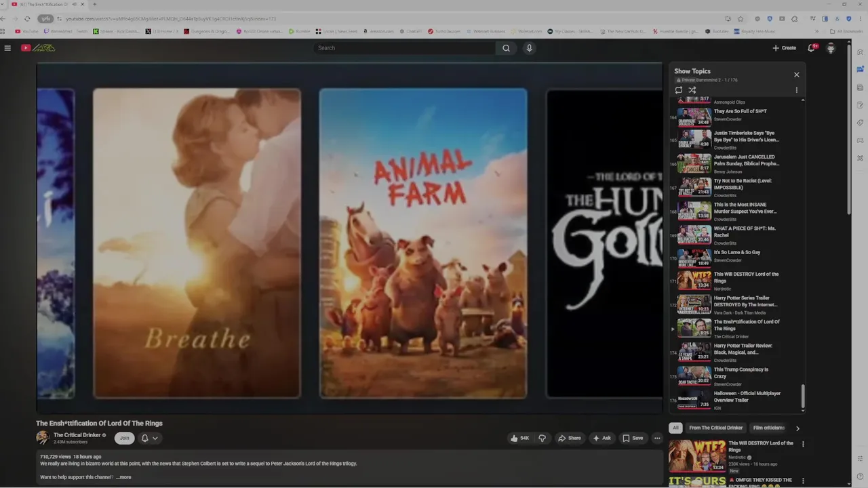
Task: Toggle playlist loop
Action: point(679,90)
